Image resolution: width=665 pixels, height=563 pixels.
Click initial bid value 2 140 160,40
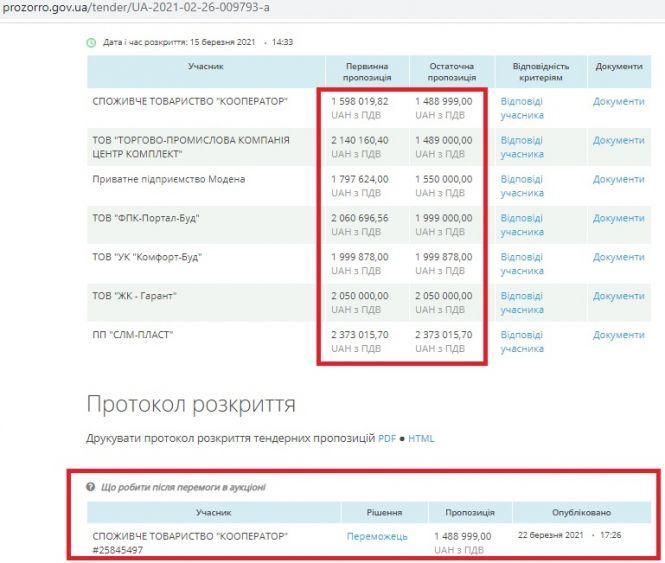360,140
